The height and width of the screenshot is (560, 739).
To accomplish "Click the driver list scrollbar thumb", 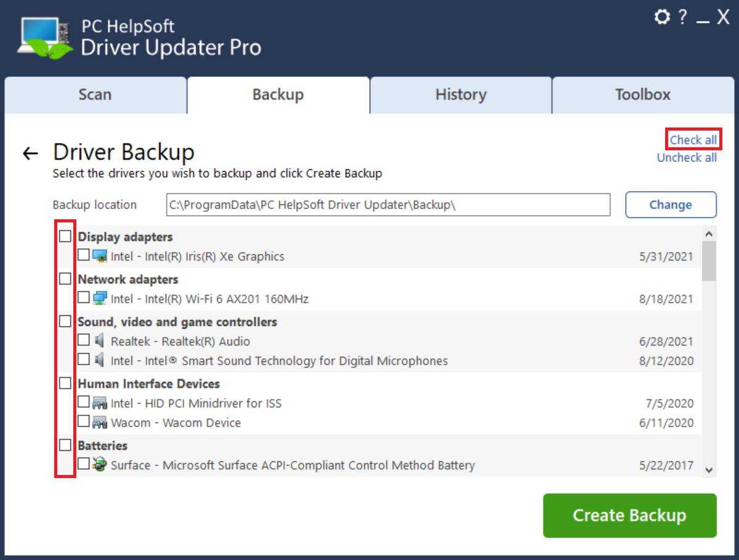I will tap(708, 261).
